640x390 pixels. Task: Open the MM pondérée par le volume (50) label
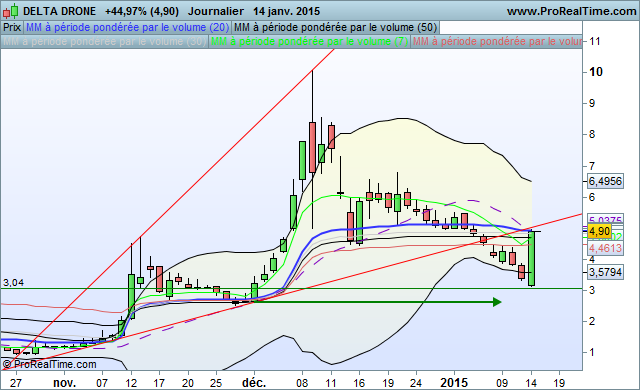[x=336, y=27]
